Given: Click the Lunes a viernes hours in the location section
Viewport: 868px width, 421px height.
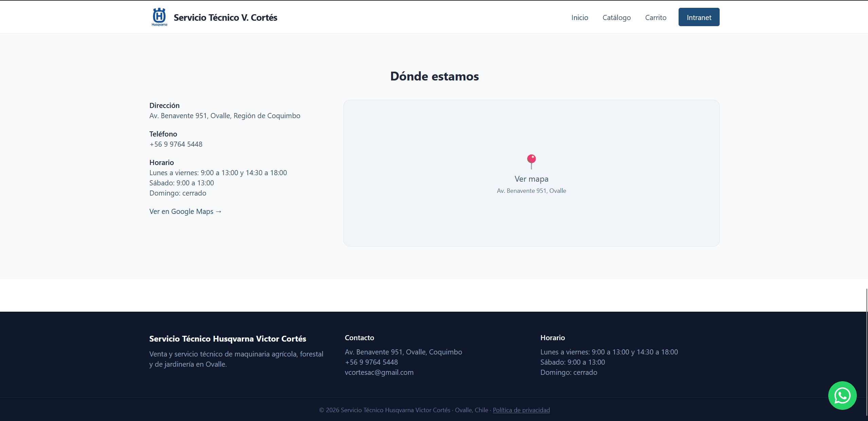Looking at the screenshot, I should [218, 173].
